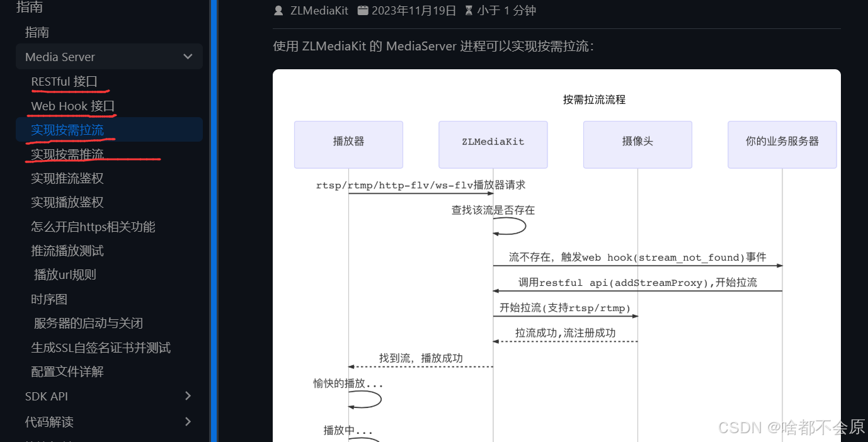Open the 实现播放鉴权 page
This screenshot has width=868, height=442.
tap(67, 202)
